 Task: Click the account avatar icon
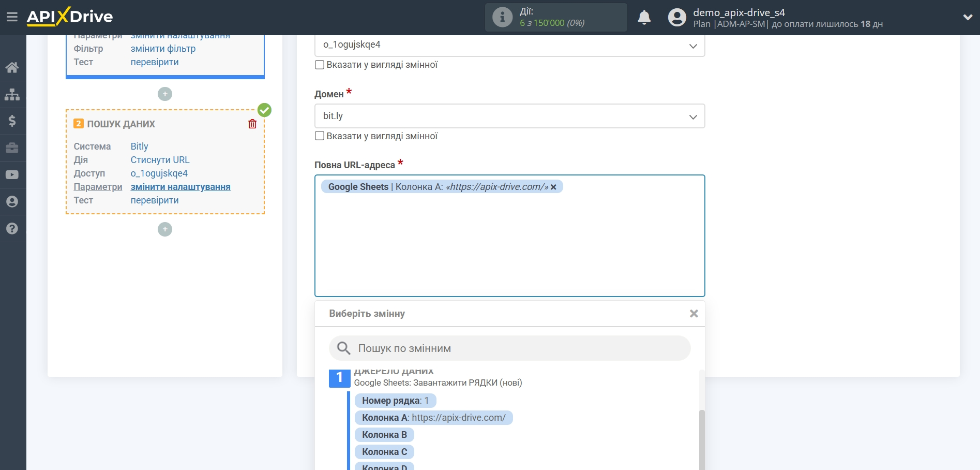pos(676,18)
